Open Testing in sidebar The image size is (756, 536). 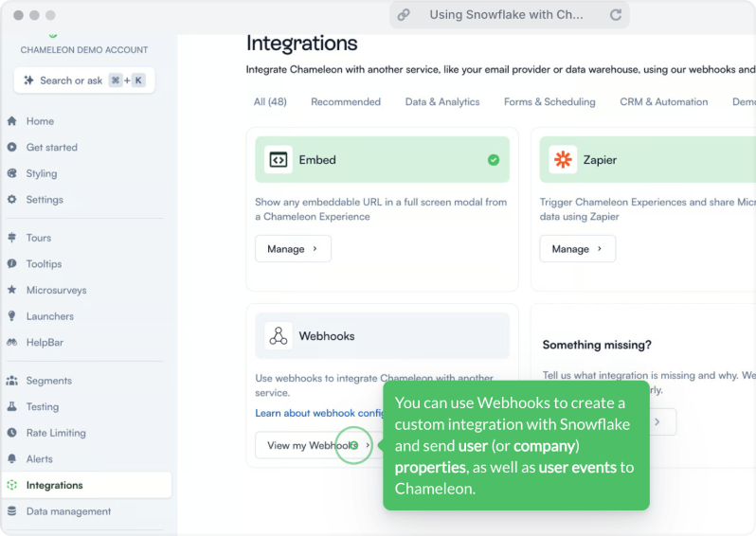click(x=43, y=407)
